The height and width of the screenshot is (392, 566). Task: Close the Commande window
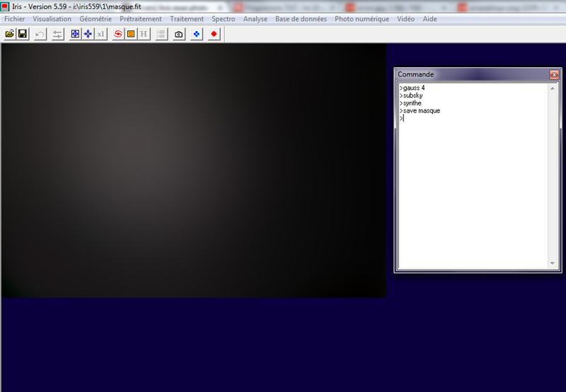coord(554,75)
